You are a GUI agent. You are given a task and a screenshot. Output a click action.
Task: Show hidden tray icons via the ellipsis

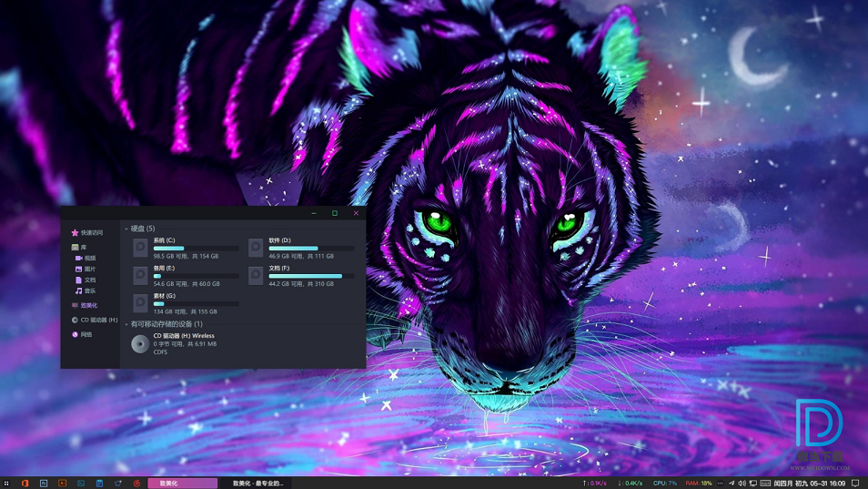721,483
